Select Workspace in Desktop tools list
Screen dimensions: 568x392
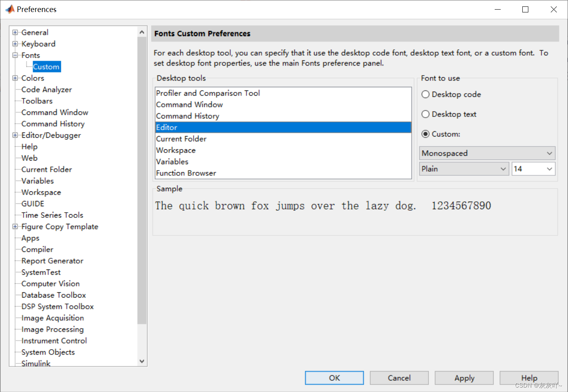tap(283, 150)
